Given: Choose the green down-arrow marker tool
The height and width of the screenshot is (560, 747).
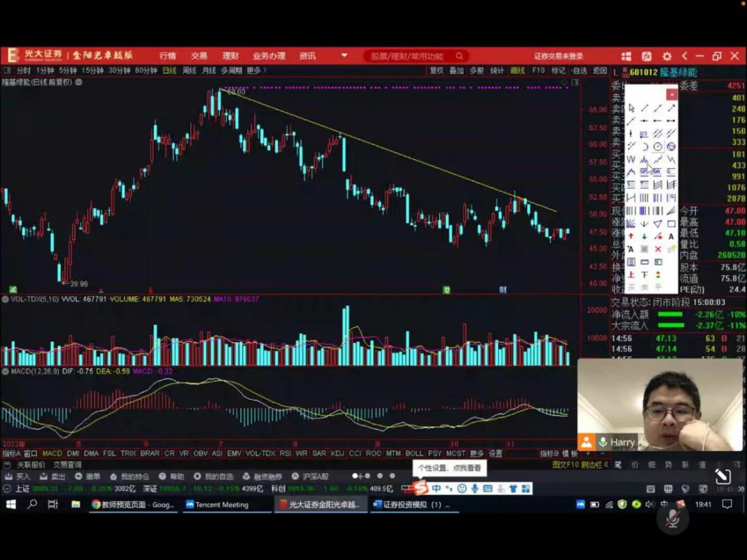Looking at the screenshot, I should (x=644, y=236).
